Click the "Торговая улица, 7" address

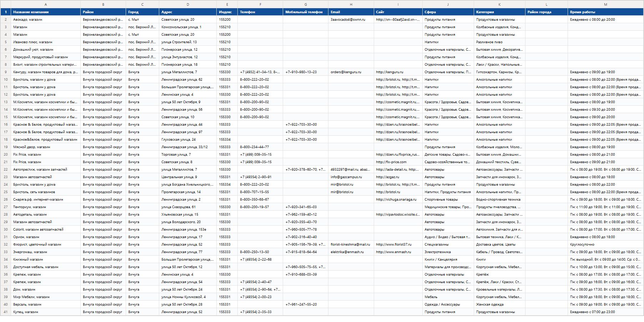click(x=188, y=155)
